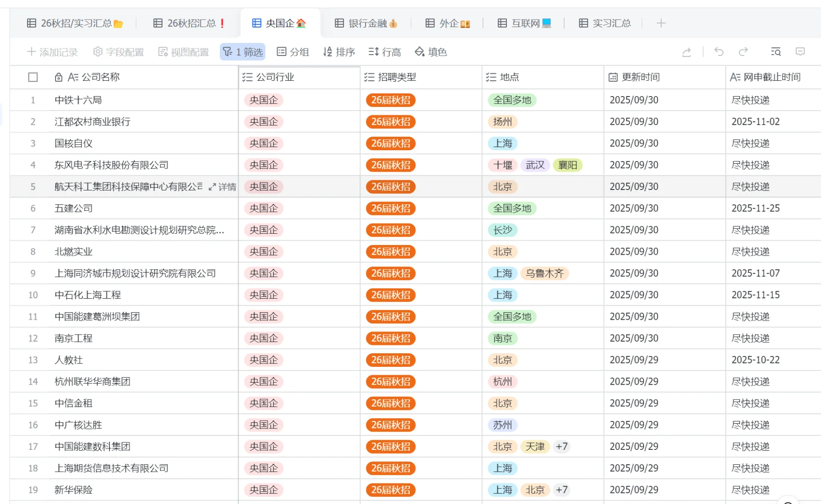Adjust row height via 行高
Screen dimensions: 821x504
coord(385,52)
